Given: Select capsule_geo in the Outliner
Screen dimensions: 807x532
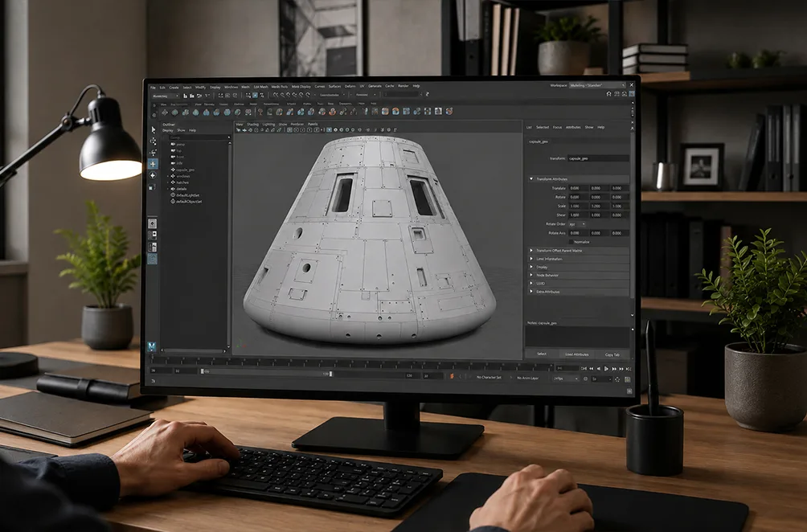Looking at the screenshot, I should [186, 170].
